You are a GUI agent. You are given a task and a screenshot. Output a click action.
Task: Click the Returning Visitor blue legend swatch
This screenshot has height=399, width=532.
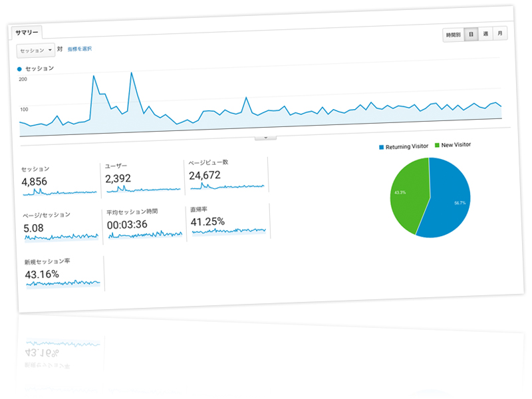pyautogui.click(x=381, y=147)
